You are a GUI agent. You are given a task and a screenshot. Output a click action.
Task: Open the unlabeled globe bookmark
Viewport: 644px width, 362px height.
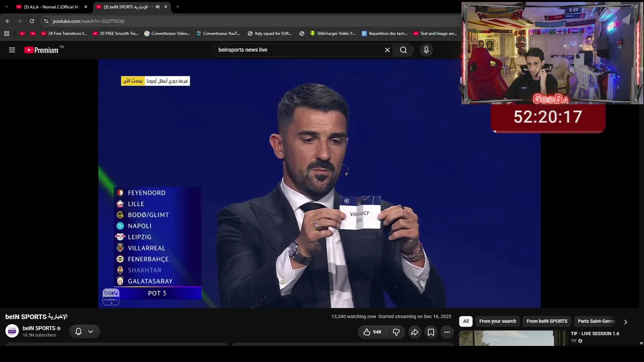point(302,34)
